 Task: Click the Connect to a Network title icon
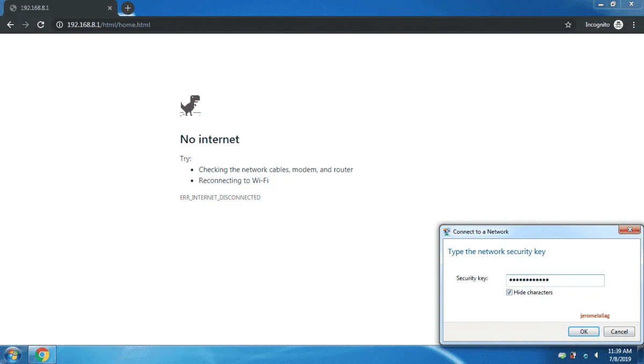447,232
